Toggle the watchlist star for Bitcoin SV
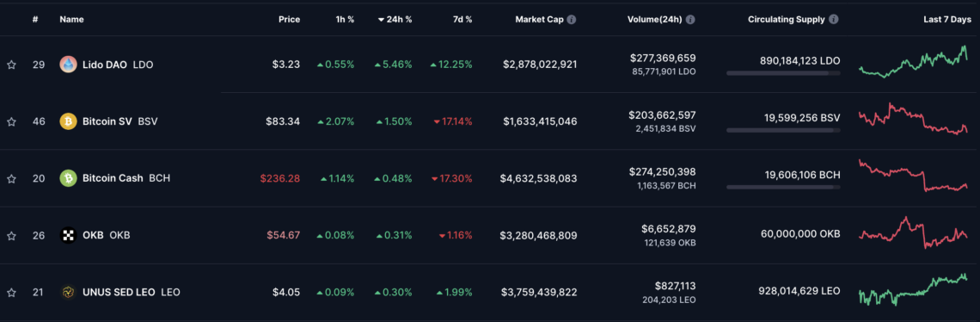The height and width of the screenshot is (322, 980). [x=11, y=121]
